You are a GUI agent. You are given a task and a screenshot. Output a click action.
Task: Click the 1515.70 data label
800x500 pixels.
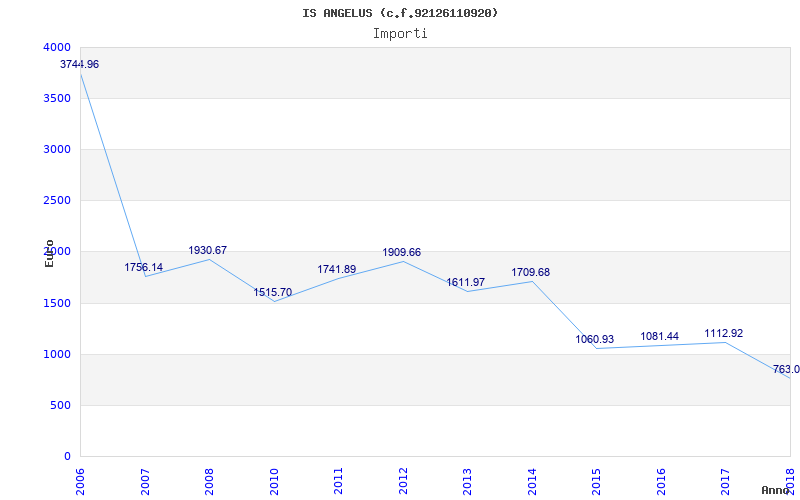(x=273, y=292)
